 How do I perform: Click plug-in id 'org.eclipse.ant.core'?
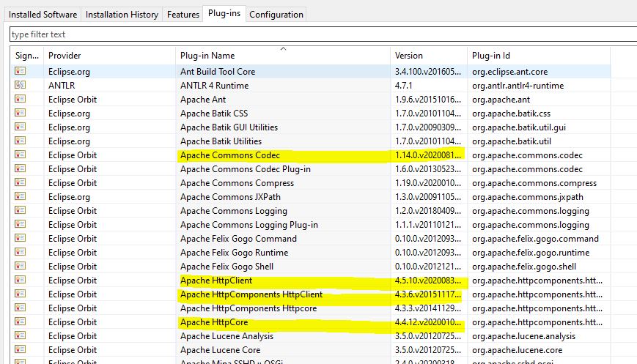(x=510, y=72)
